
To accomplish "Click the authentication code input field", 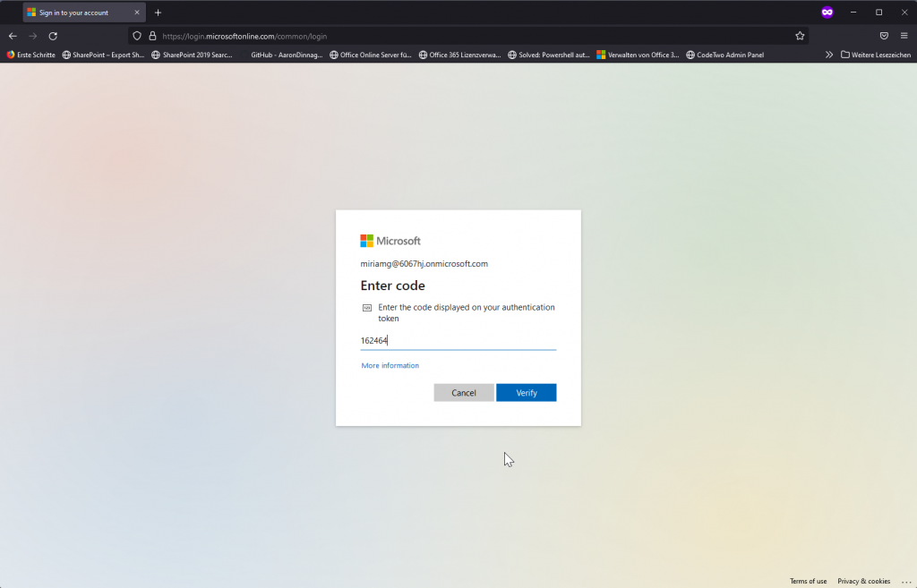I will pos(458,340).
